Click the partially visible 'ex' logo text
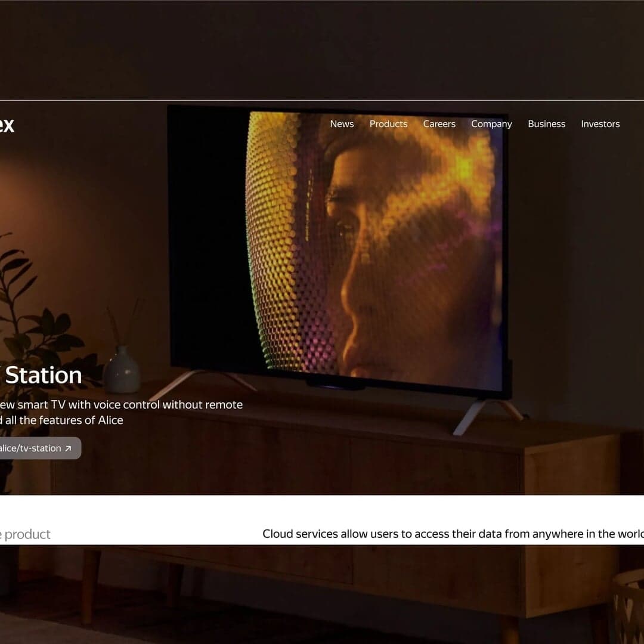This screenshot has width=644, height=644. (x=7, y=125)
